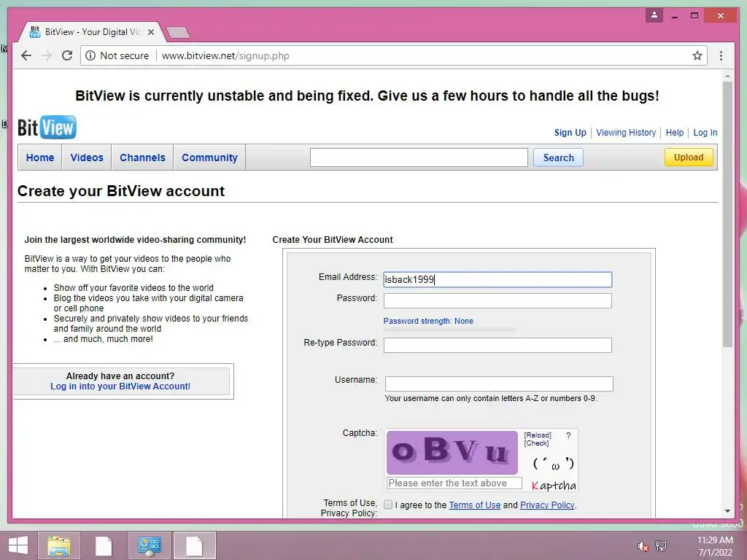Click the 'Password strength: None' text
The width and height of the screenshot is (747, 560).
(x=428, y=321)
